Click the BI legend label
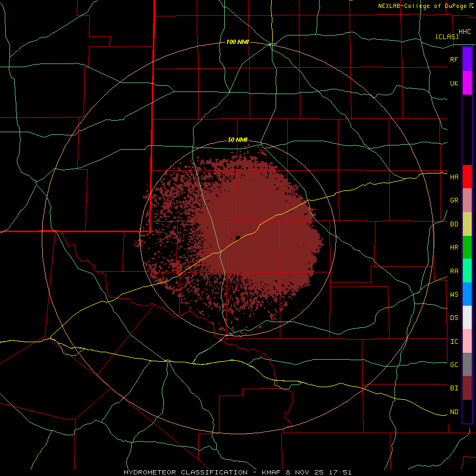 pos(454,388)
